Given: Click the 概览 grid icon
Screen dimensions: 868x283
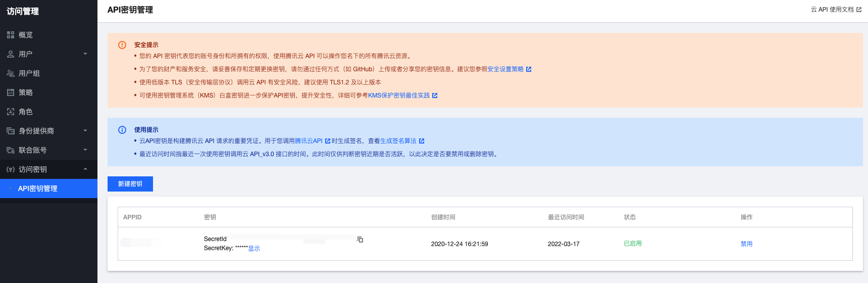Looking at the screenshot, I should click(11, 35).
